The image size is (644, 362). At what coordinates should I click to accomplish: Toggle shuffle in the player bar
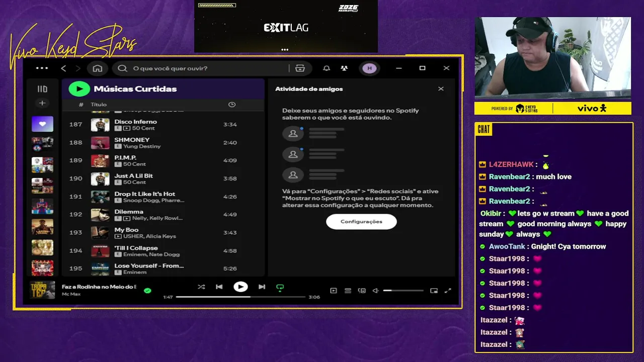(x=201, y=287)
